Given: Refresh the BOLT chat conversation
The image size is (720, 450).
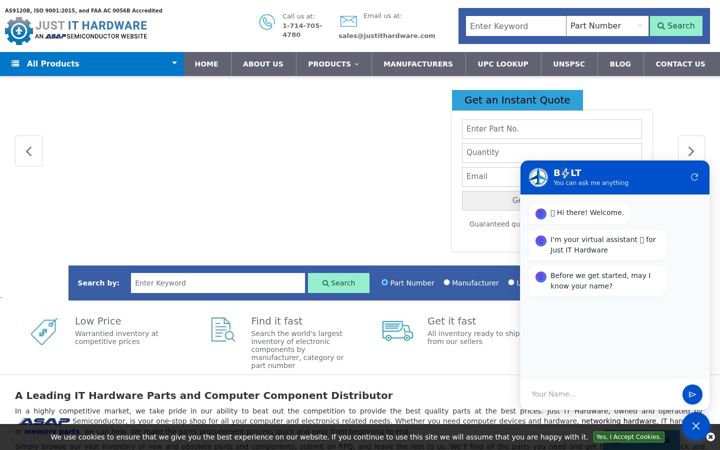Looking at the screenshot, I should 694,177.
